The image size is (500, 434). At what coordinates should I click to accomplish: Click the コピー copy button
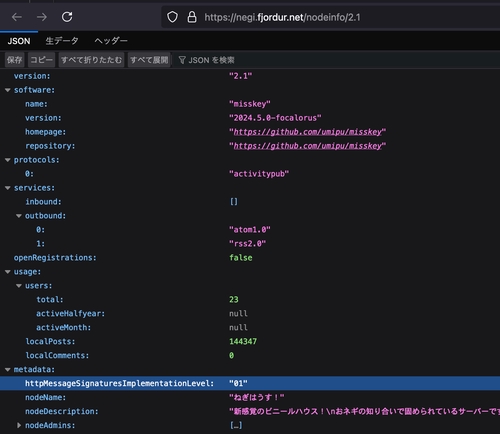click(x=41, y=60)
